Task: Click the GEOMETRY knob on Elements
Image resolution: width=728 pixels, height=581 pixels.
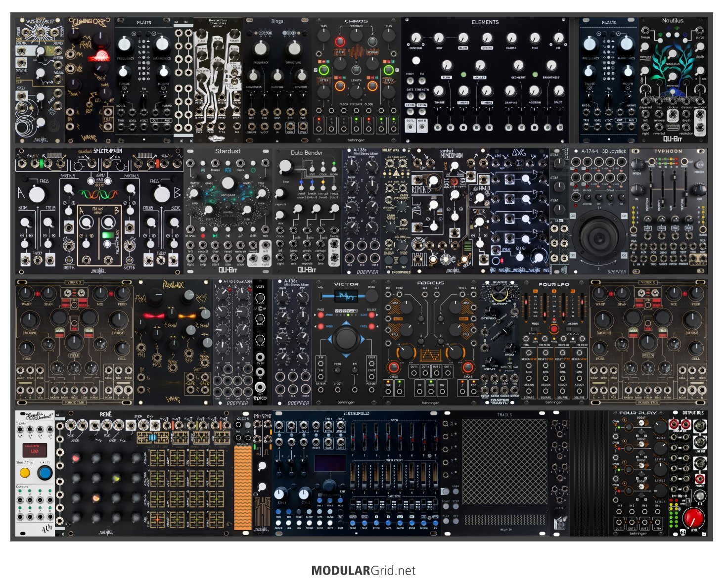Action: click(518, 66)
